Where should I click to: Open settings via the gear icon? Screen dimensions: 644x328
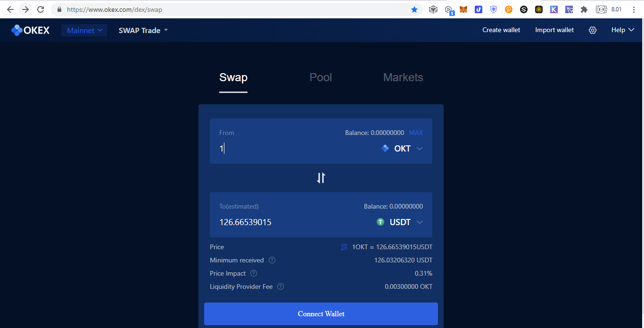click(x=593, y=30)
